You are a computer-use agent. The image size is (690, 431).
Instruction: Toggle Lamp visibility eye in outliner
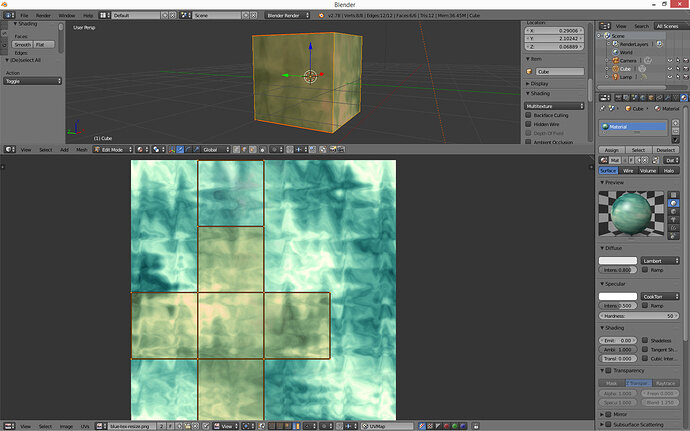point(670,77)
